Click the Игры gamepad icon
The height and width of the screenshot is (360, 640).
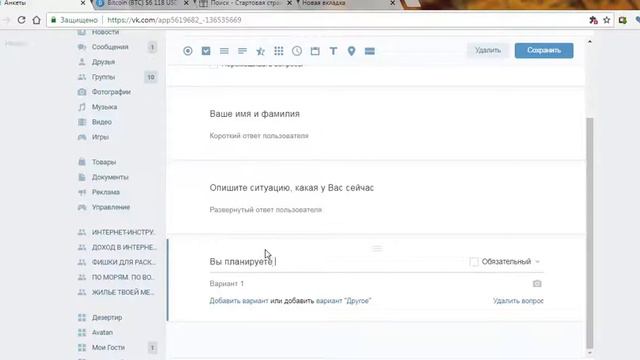[x=82, y=137]
